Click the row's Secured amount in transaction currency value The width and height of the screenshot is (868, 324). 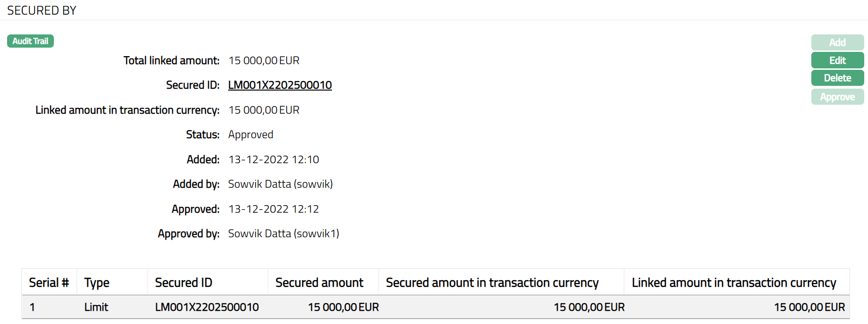click(x=589, y=307)
